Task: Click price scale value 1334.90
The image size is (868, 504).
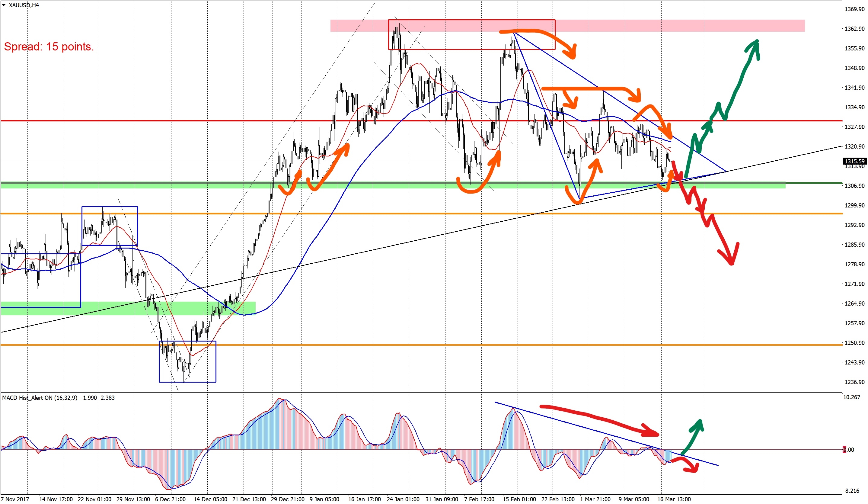Action: coord(854,107)
